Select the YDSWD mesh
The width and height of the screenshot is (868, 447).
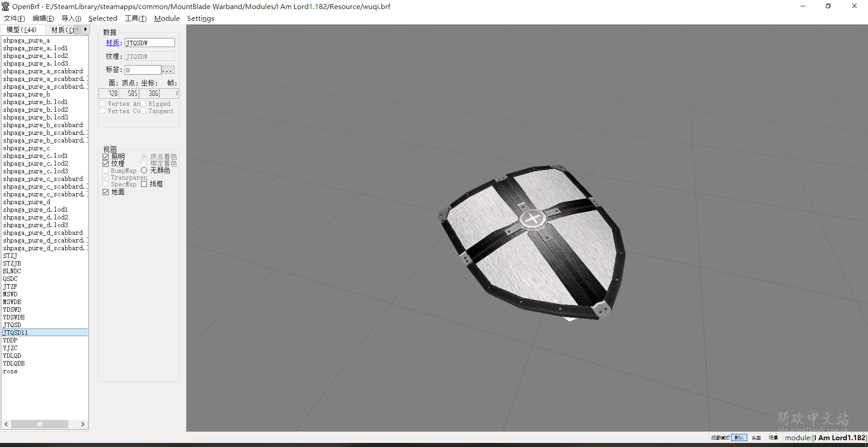tap(12, 309)
